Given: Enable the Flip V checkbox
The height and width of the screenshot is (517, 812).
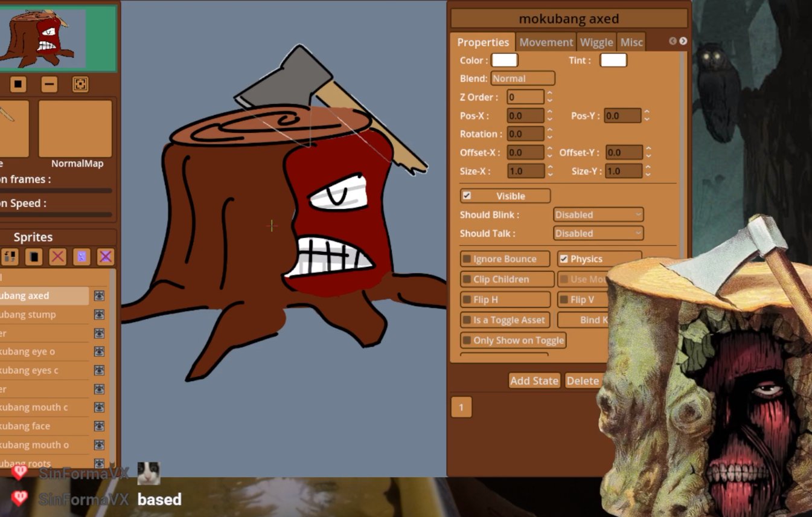Looking at the screenshot, I should 564,300.
